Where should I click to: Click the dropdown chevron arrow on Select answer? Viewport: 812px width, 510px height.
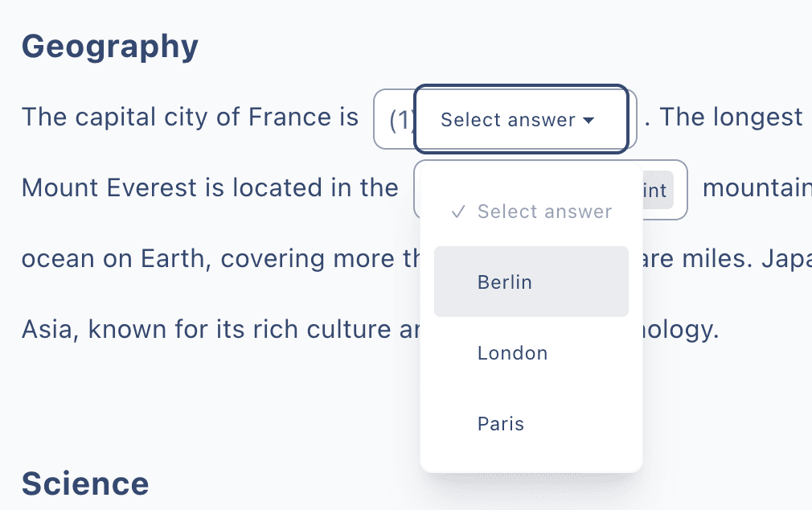coord(589,119)
